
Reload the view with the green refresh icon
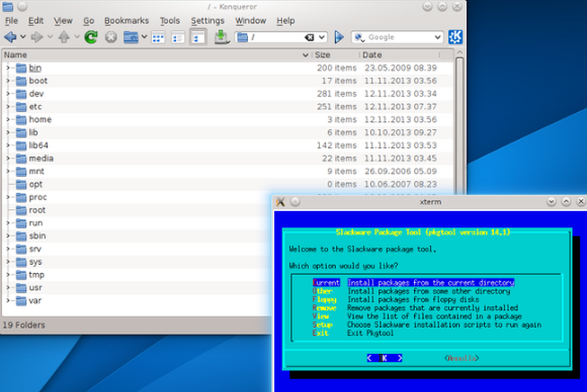[x=91, y=37]
